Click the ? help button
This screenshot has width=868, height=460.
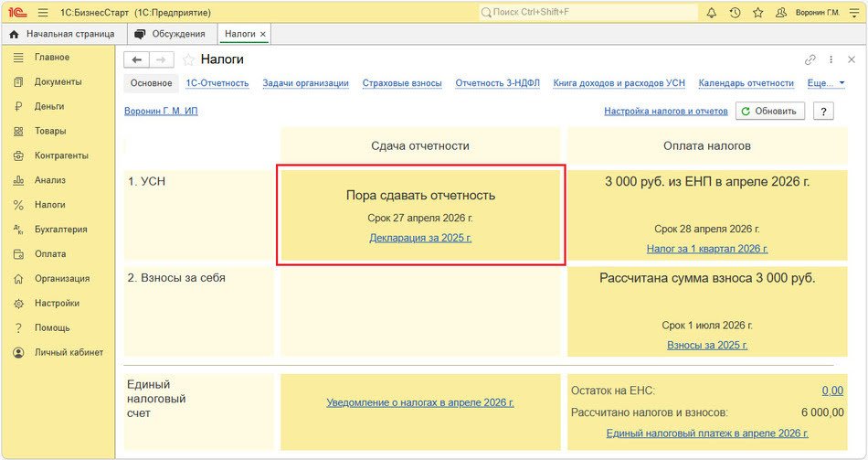pos(824,111)
